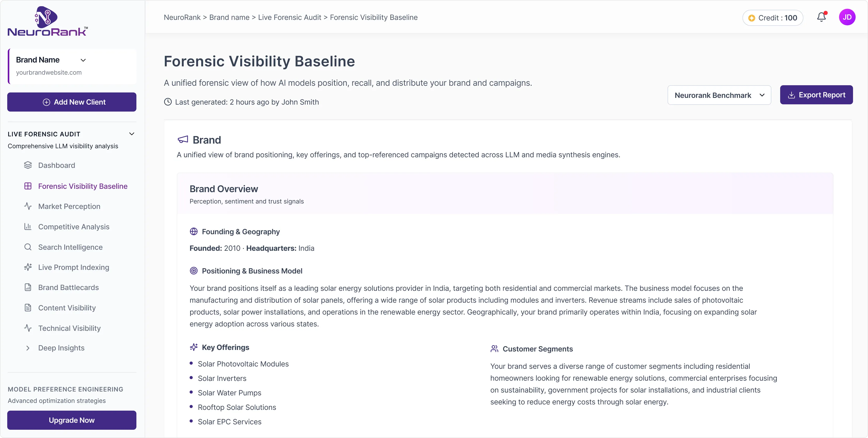Click the Export Report button
Screen dimensions: 868x438
tap(816, 95)
